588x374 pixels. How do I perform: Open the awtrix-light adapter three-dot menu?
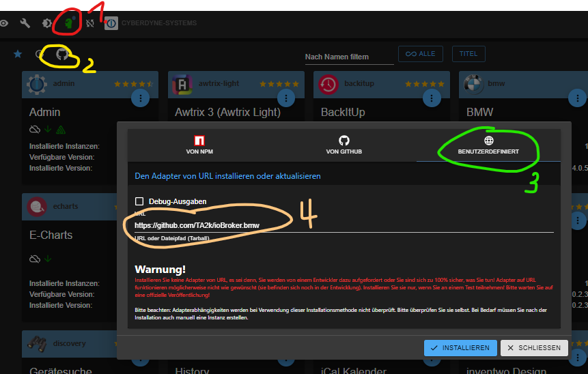click(286, 98)
